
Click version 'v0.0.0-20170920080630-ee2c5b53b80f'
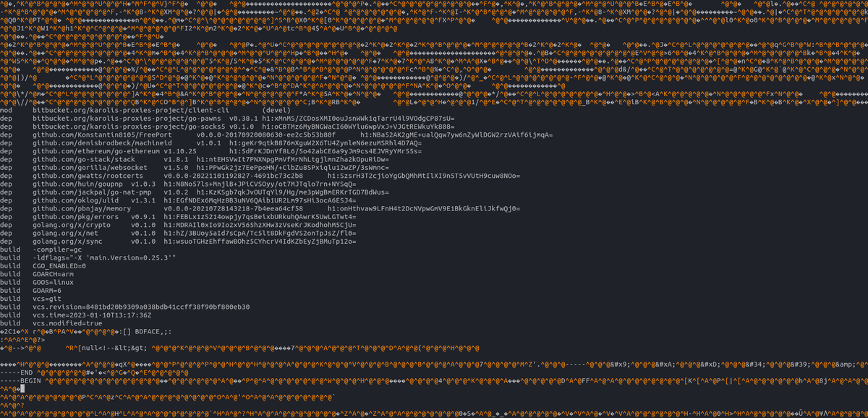pyautogui.click(x=265, y=135)
